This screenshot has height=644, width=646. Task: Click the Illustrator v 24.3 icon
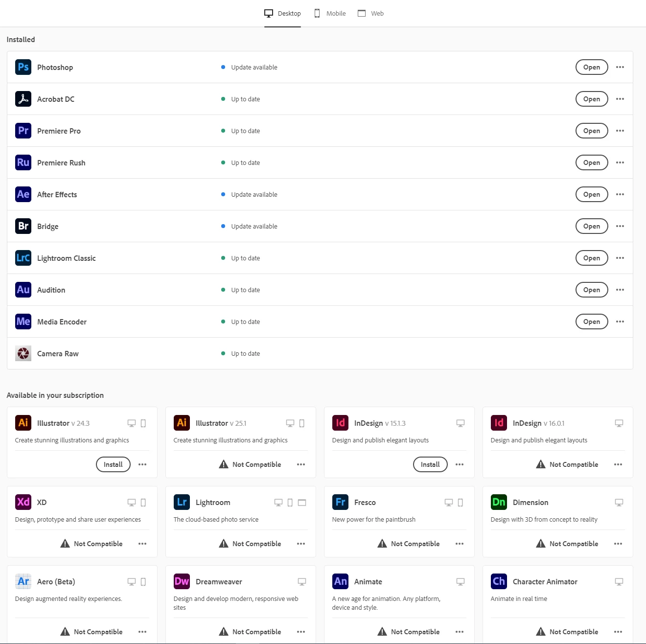click(23, 423)
